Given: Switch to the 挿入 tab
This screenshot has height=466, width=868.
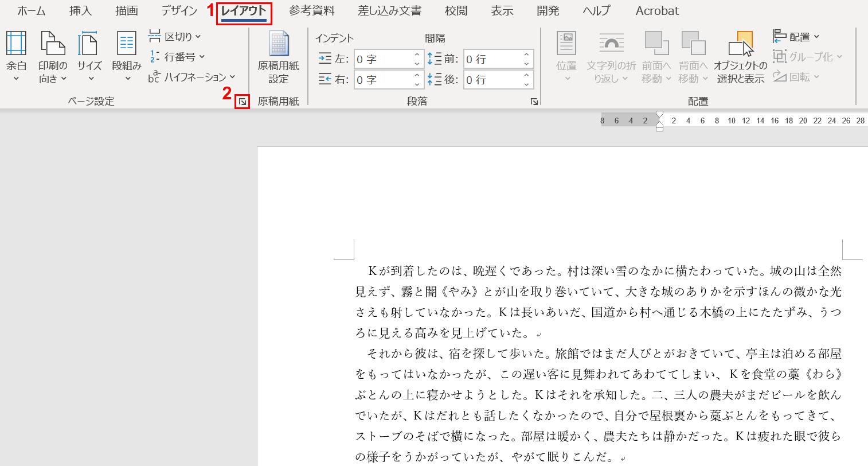Looking at the screenshot, I should (x=80, y=10).
